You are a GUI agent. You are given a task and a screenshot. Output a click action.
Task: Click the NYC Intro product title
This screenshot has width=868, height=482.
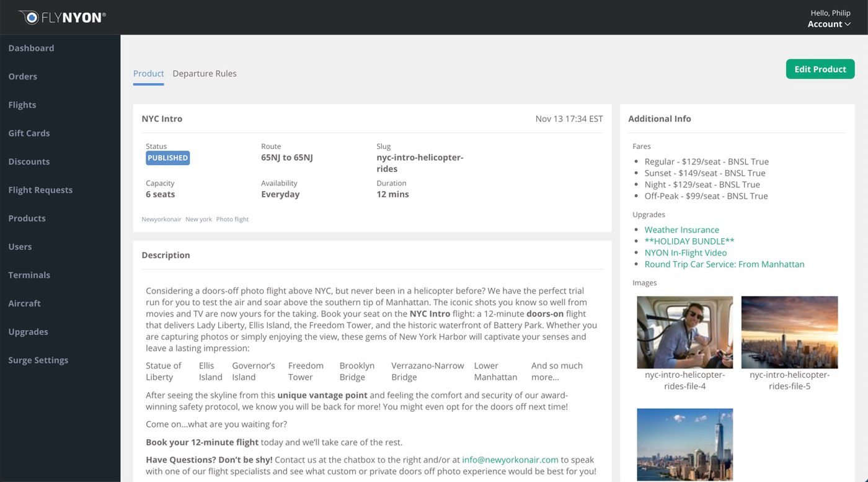162,118
